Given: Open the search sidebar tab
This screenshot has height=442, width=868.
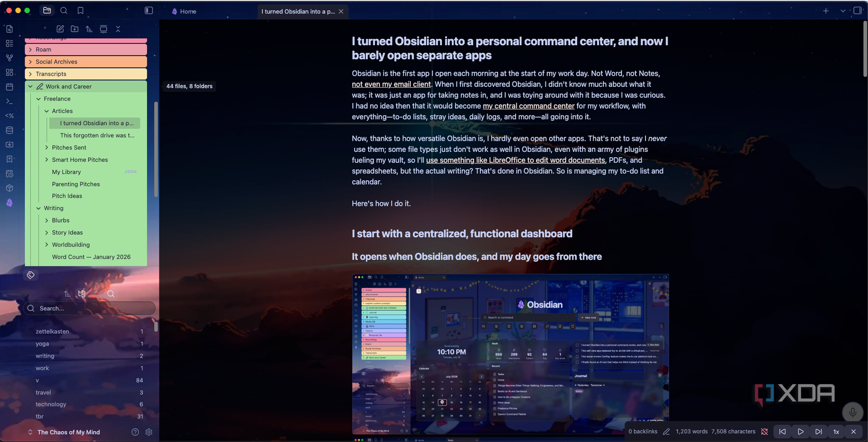Looking at the screenshot, I should [x=64, y=11].
